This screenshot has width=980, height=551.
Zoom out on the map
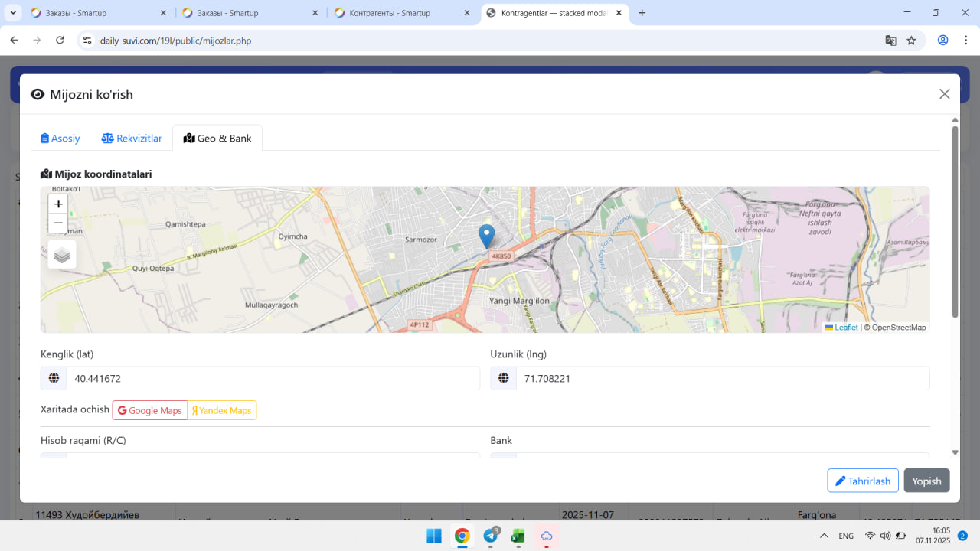pos(58,223)
